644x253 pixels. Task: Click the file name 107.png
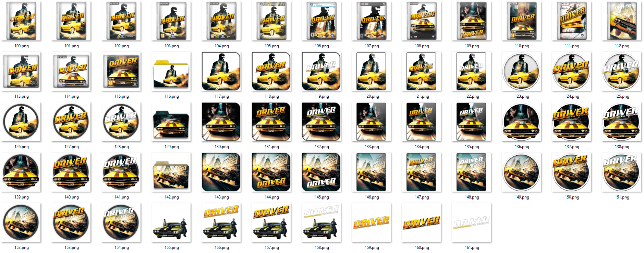click(372, 46)
